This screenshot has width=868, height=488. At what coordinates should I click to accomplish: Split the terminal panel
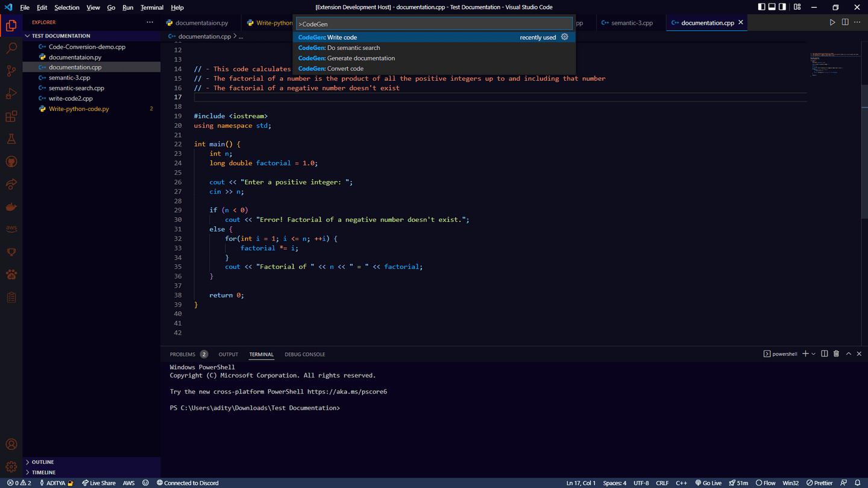[x=825, y=354]
